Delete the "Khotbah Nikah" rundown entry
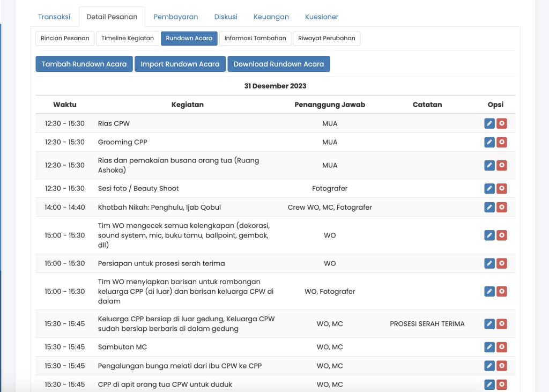549x392 pixels. coord(502,207)
